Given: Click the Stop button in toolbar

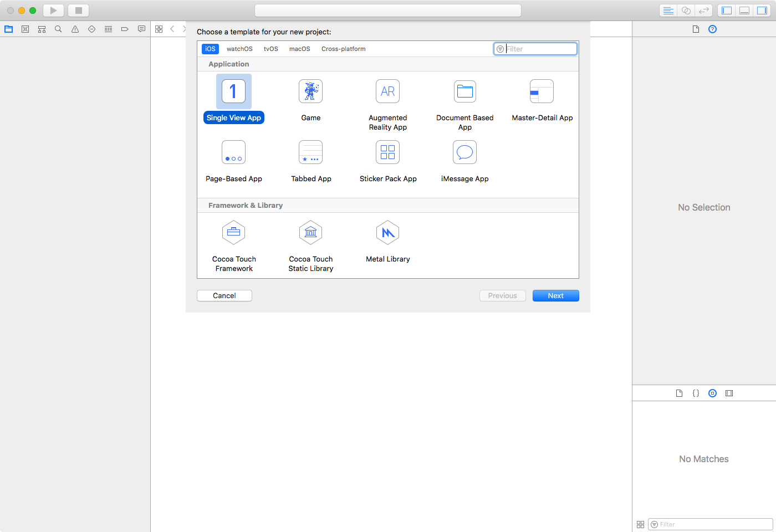Looking at the screenshot, I should point(79,11).
